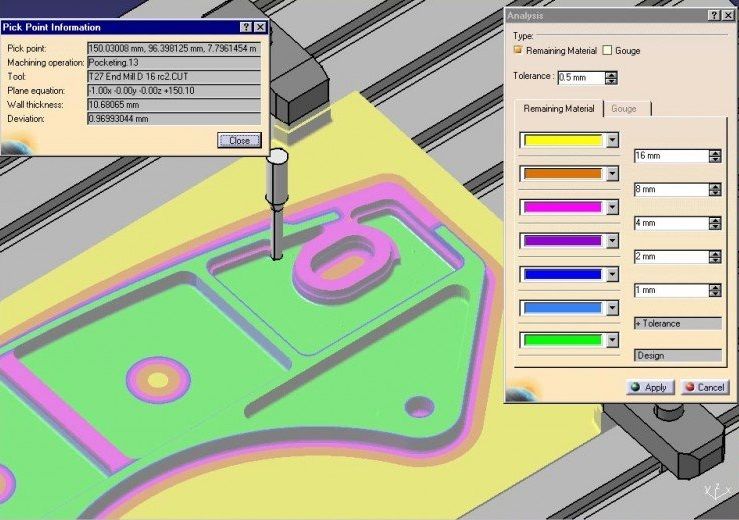The image size is (739, 520).
Task: Click Close in Pick Point Information
Action: click(239, 141)
